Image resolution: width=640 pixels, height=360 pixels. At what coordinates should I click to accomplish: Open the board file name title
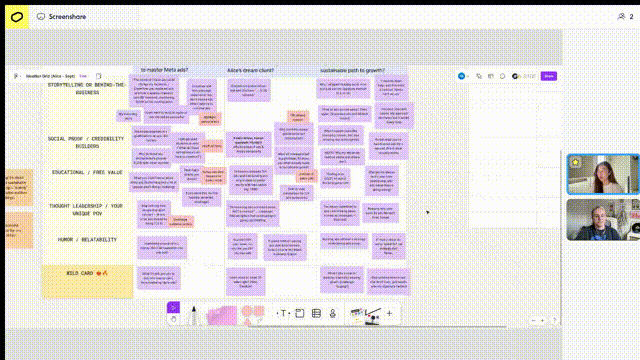50,76
